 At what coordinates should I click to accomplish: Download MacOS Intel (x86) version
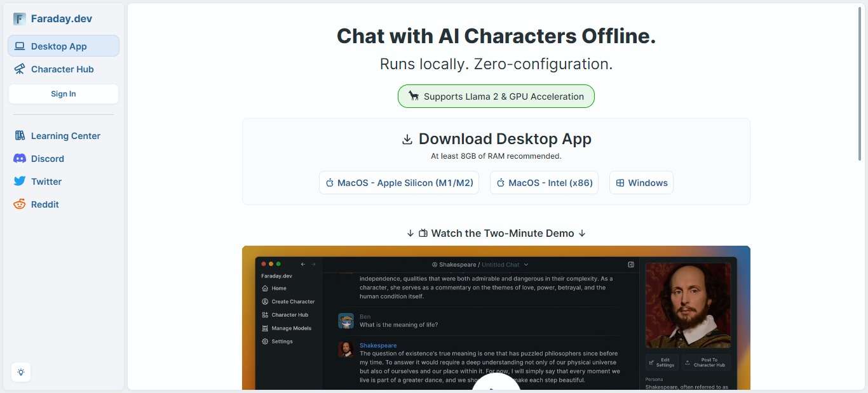pos(544,183)
